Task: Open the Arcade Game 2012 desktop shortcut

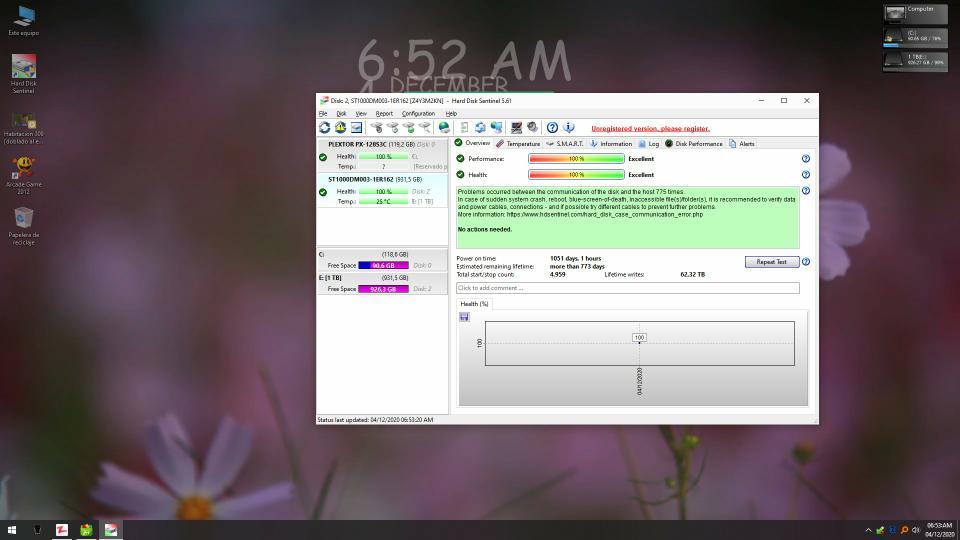Action: [23, 176]
